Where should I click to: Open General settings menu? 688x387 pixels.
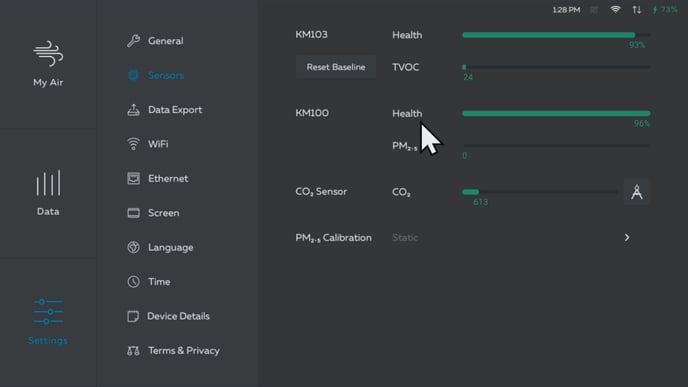pos(165,41)
